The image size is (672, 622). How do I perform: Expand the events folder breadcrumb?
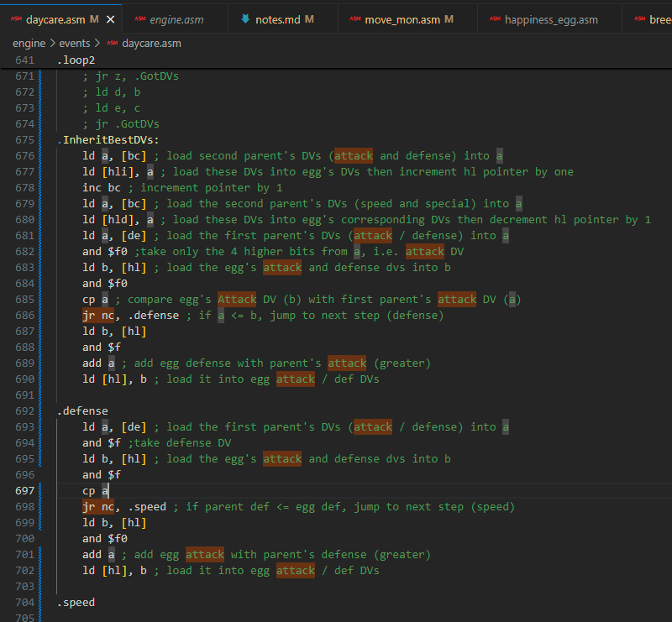[74, 43]
